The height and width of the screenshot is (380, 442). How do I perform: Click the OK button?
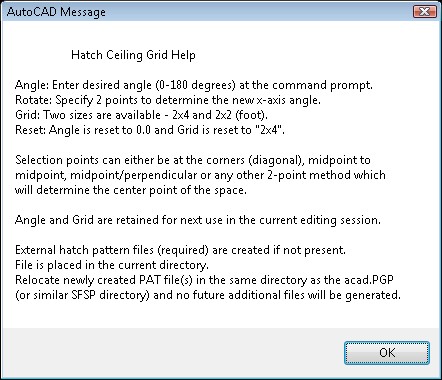point(387,353)
